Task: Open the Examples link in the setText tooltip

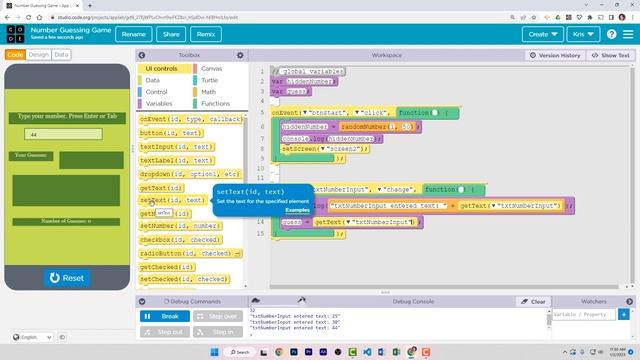Action: [297, 210]
